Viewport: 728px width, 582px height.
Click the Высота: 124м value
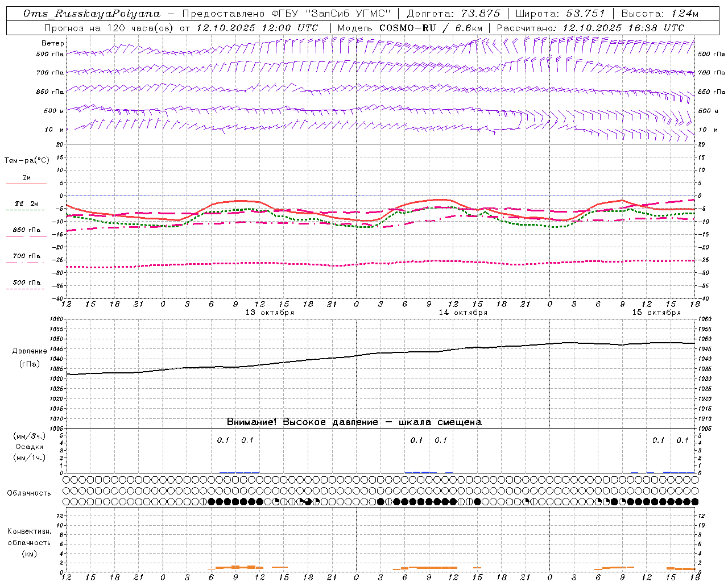coord(660,14)
